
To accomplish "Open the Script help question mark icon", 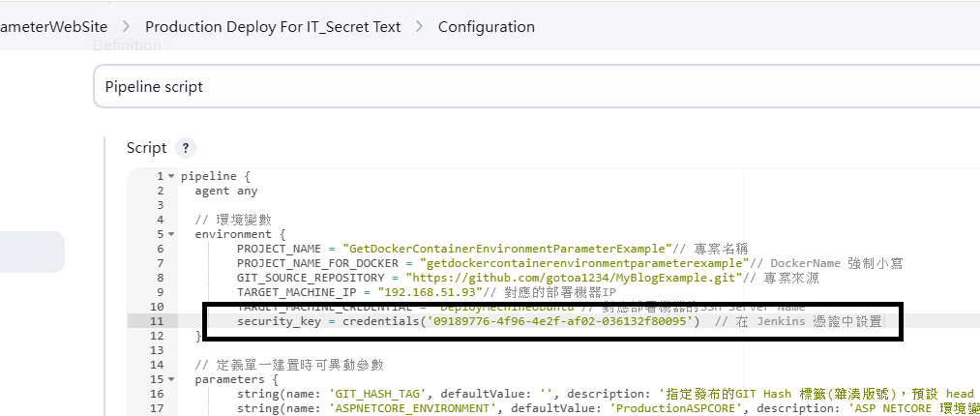I will pyautogui.click(x=186, y=149).
